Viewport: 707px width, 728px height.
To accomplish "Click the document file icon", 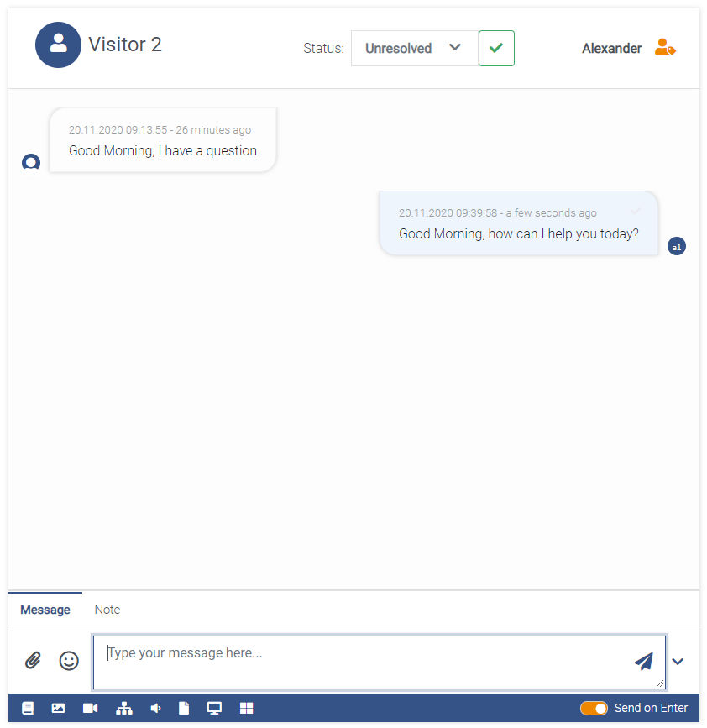I will click(x=184, y=708).
